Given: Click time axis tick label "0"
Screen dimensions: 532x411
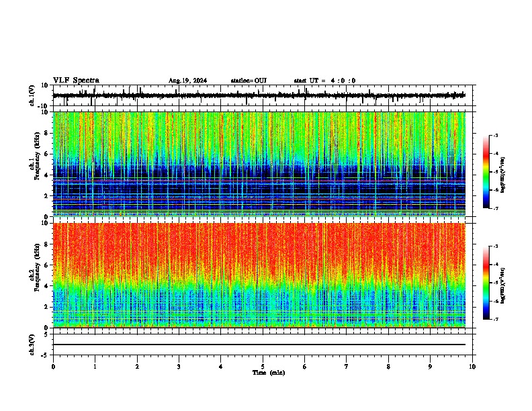Looking at the screenshot, I should [53, 367].
